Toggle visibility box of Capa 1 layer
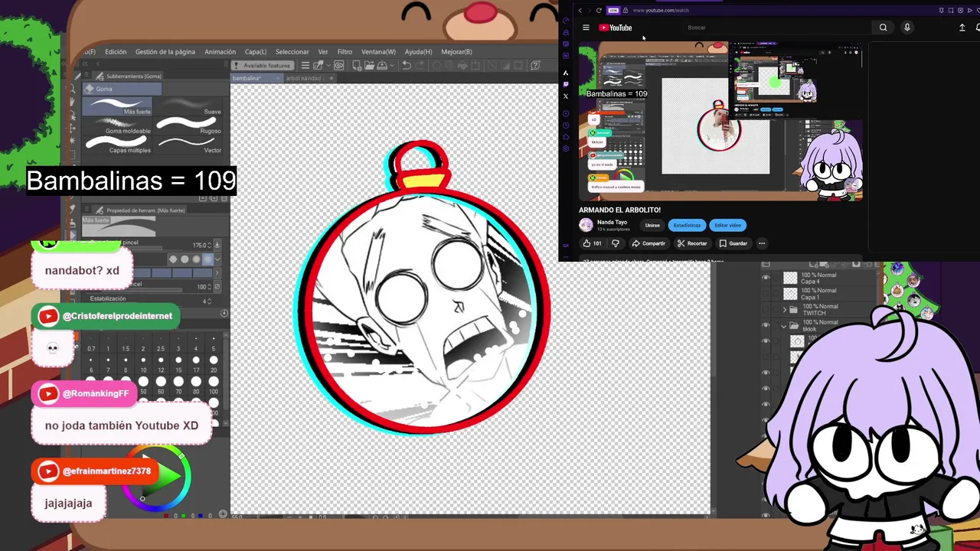This screenshot has height=551, width=980. 766,293
